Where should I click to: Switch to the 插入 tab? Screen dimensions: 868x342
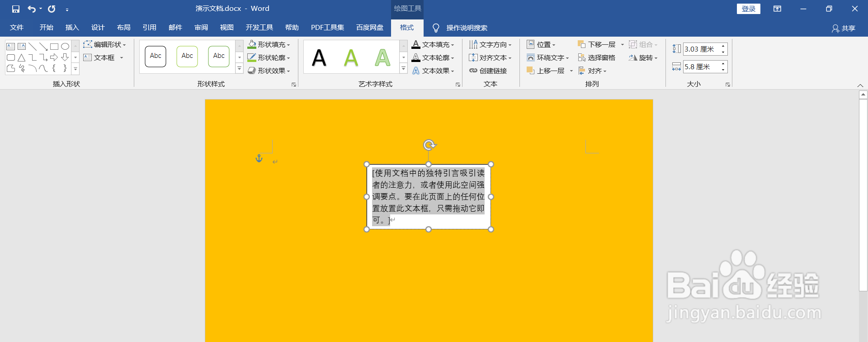72,28
